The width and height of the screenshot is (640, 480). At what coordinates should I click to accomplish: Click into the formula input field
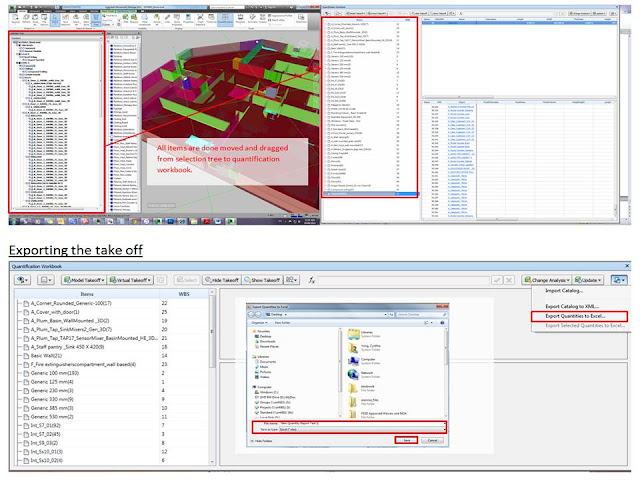coord(403,280)
